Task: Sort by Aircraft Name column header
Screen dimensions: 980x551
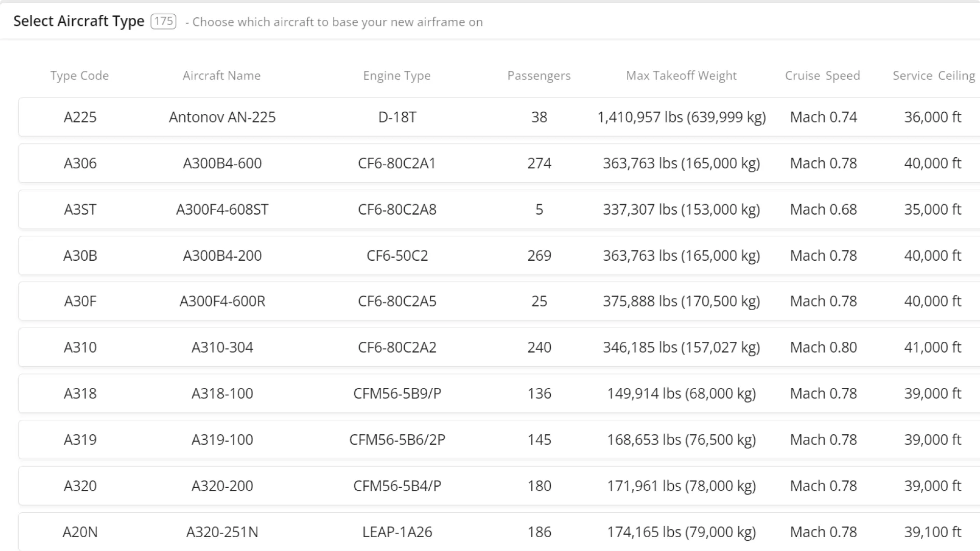Action: [x=222, y=76]
